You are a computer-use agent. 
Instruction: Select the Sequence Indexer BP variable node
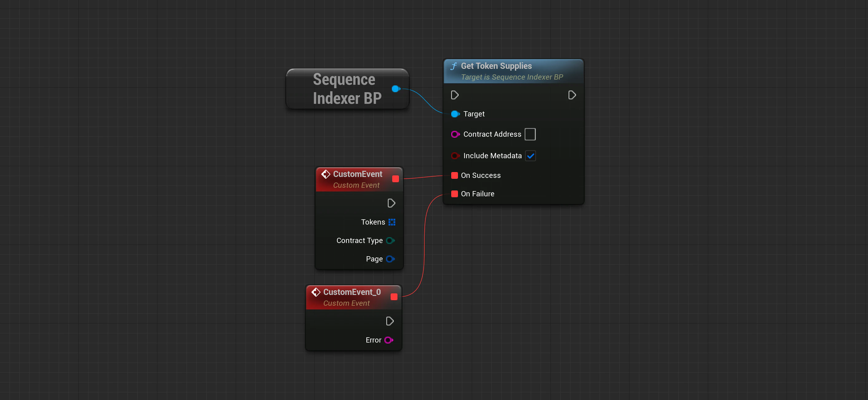coord(347,89)
